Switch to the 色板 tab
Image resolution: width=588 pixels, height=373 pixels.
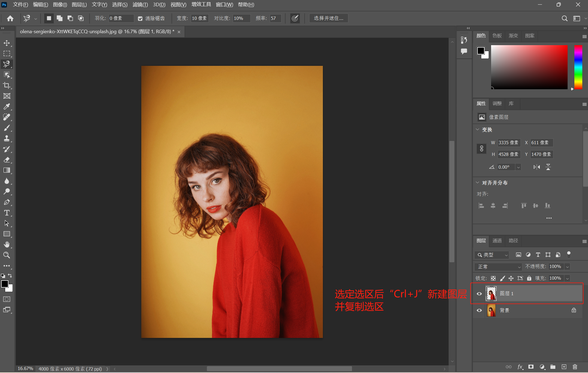pyautogui.click(x=497, y=36)
